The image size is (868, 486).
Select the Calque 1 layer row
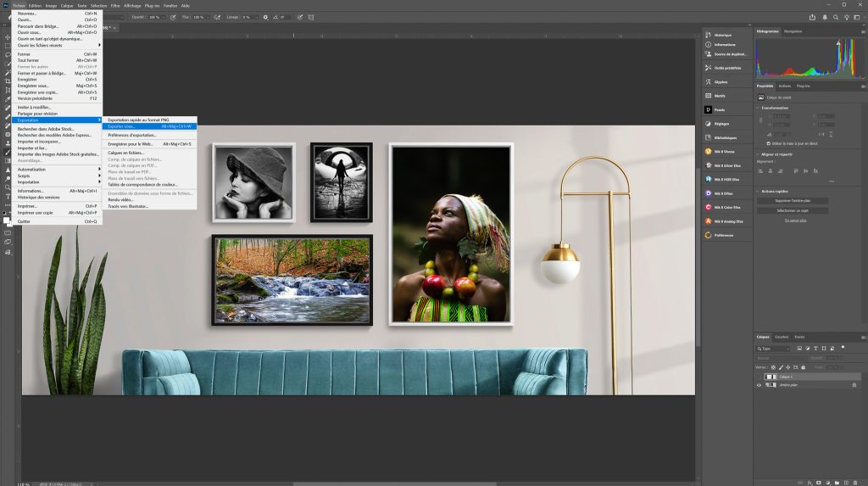tap(808, 377)
